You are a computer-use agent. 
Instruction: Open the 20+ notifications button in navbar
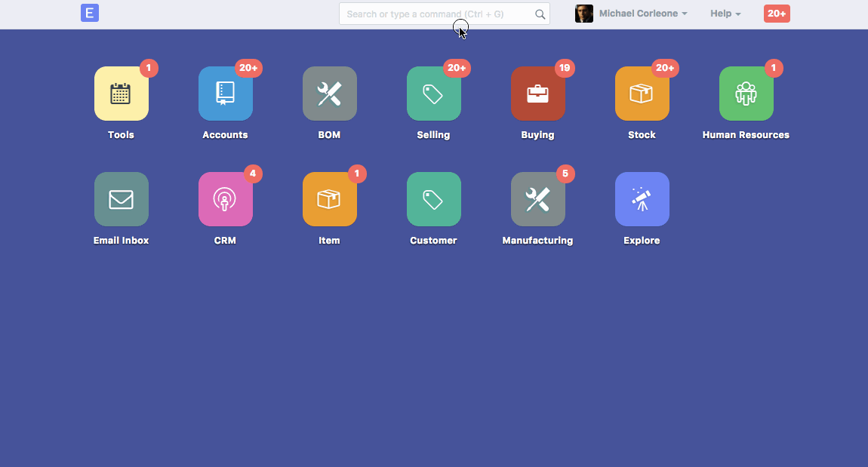777,14
